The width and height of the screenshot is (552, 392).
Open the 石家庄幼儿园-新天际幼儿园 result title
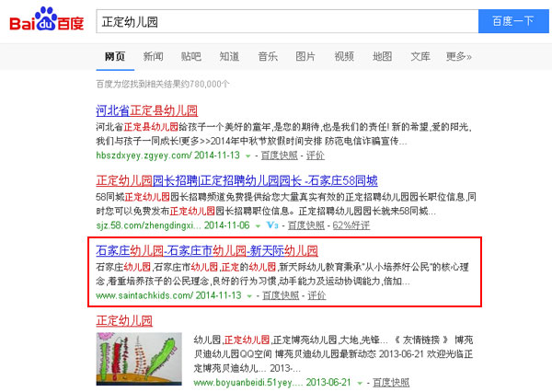pos(207,251)
